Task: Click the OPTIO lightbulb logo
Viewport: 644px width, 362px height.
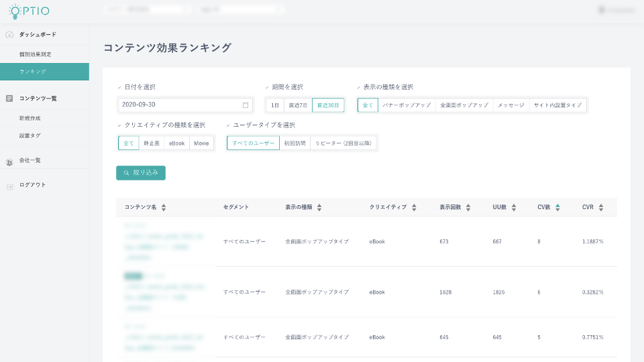Action: click(x=28, y=11)
